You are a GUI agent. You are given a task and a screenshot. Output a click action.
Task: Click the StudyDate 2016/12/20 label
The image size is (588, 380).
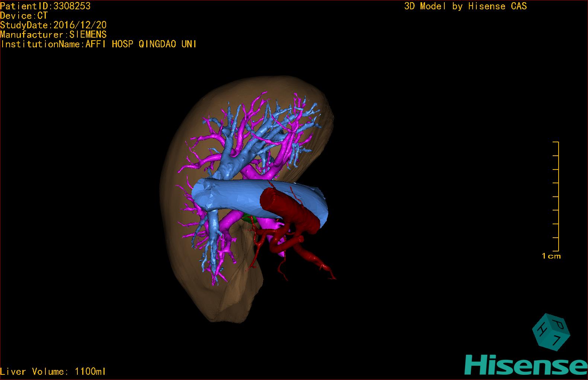53,25
